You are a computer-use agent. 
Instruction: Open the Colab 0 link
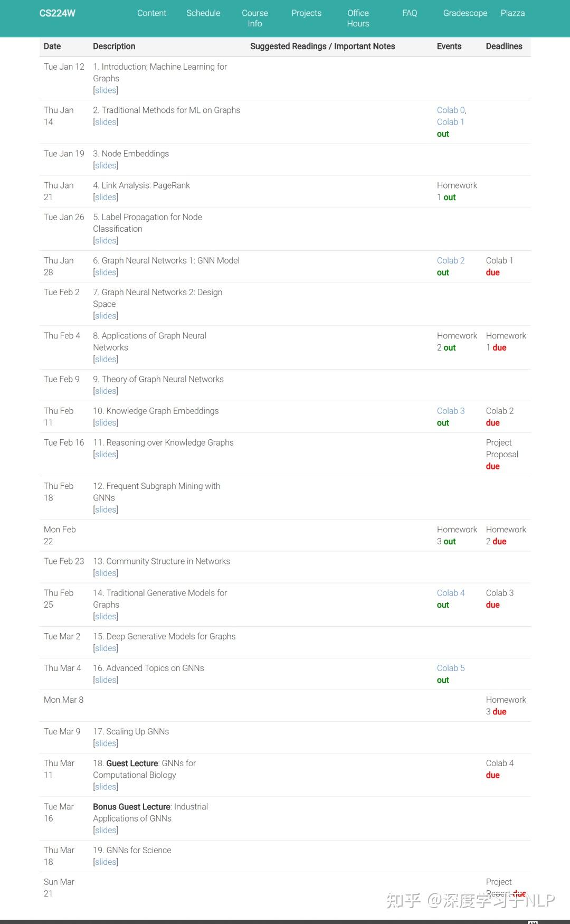(x=451, y=110)
